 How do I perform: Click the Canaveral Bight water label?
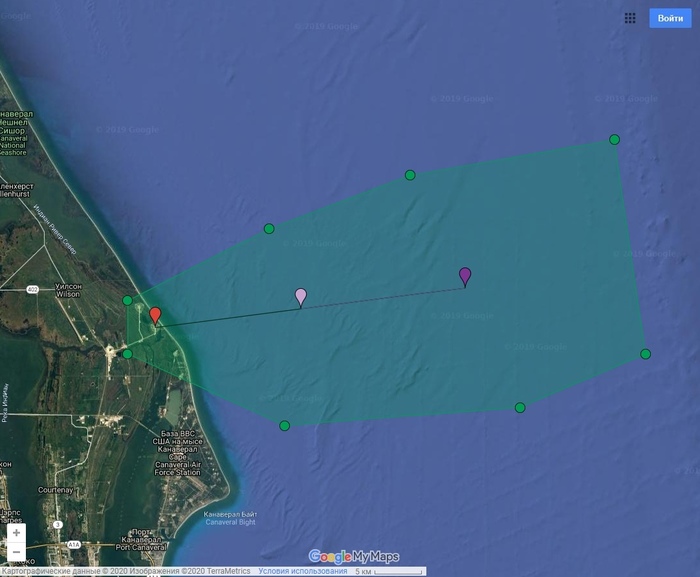(229, 519)
